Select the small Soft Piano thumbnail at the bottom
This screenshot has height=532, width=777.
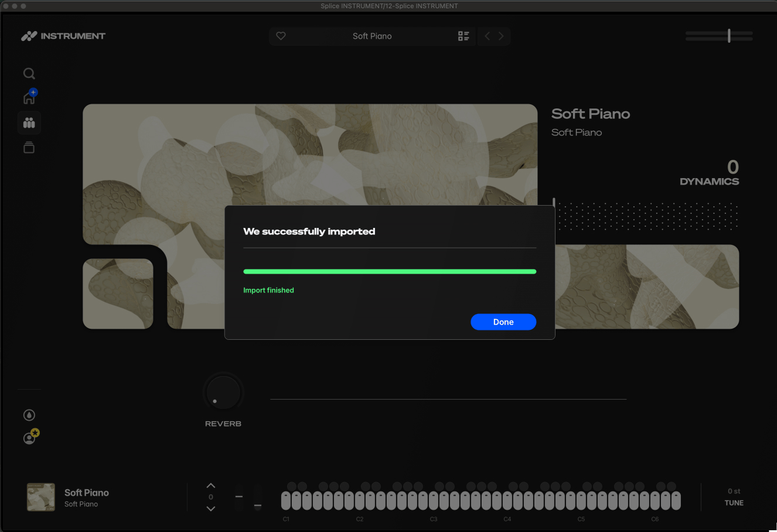coord(41,497)
